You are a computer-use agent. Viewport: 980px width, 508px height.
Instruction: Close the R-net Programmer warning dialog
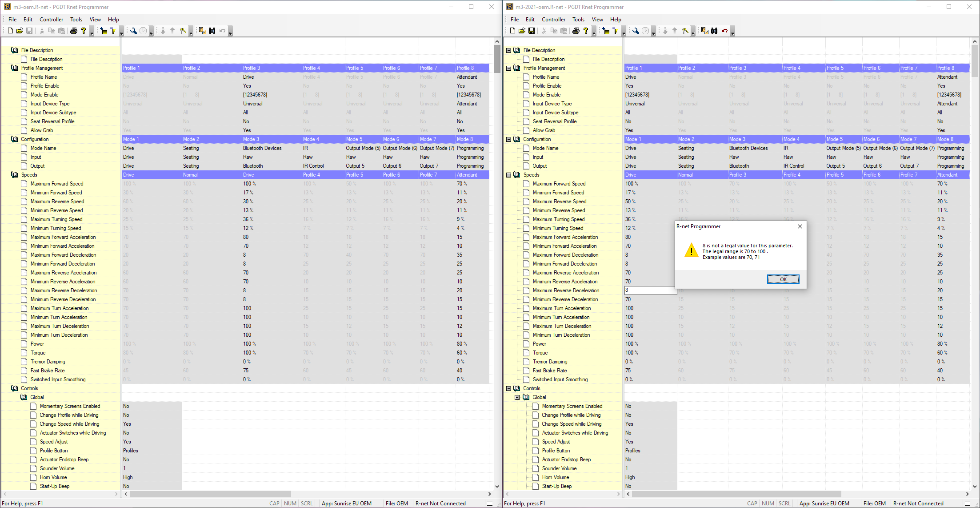point(800,226)
